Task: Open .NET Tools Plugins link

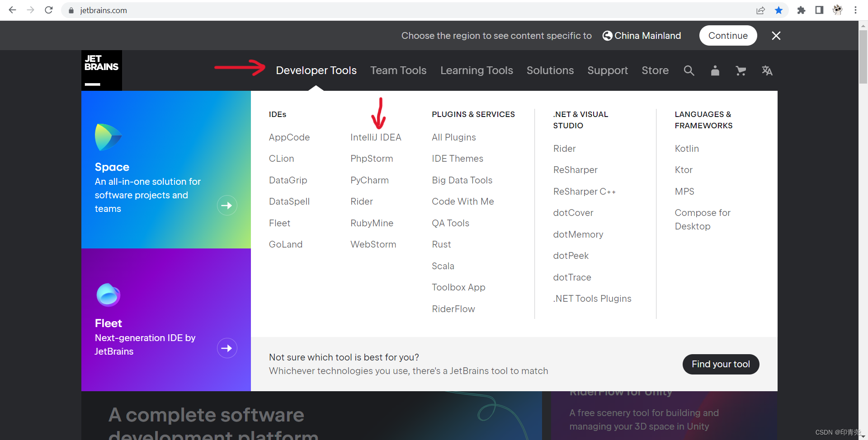Action: click(592, 299)
